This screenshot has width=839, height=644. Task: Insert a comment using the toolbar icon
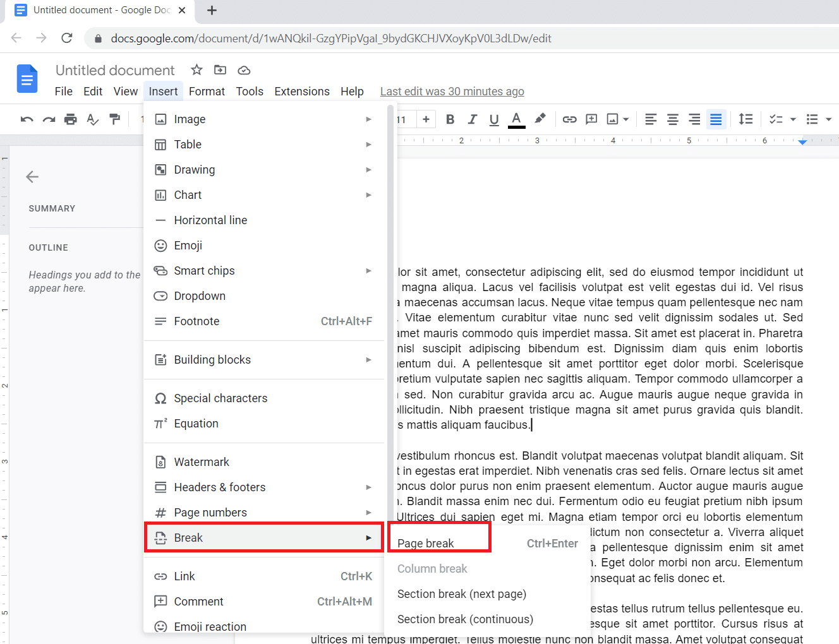tap(591, 119)
